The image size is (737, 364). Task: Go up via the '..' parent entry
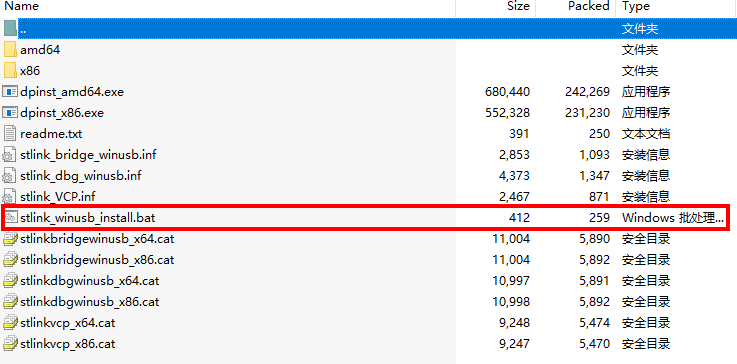[368, 29]
